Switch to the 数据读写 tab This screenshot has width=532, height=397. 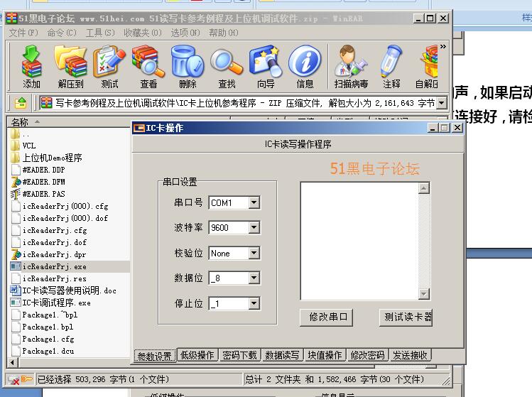pos(282,355)
